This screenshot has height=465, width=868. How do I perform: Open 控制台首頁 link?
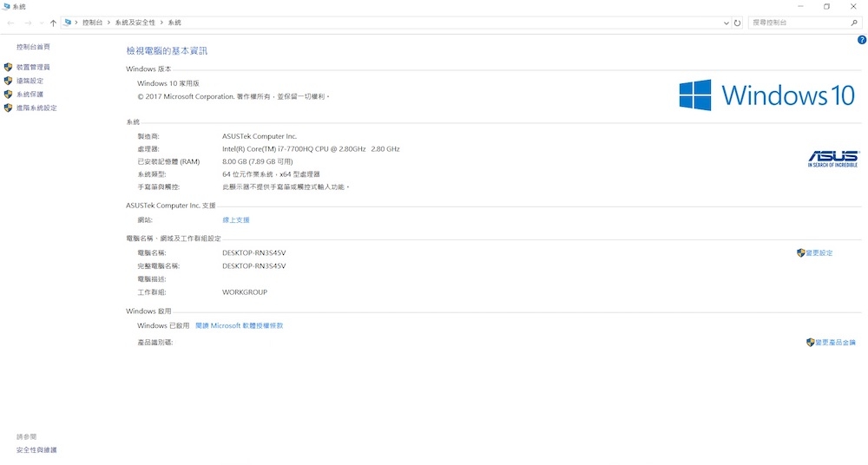coord(33,47)
